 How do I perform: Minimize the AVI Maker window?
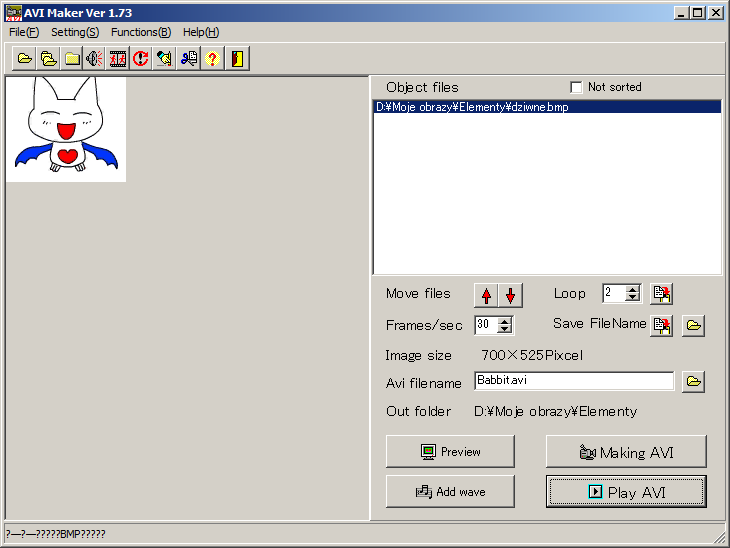(681, 13)
